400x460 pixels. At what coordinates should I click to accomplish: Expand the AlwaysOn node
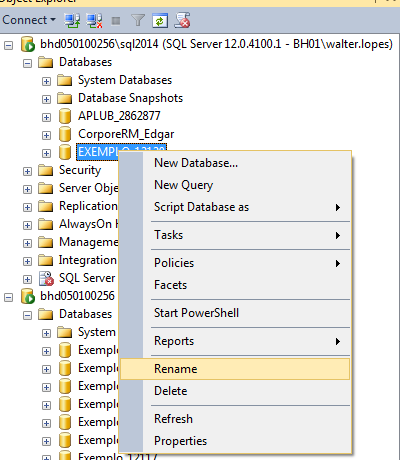(27, 225)
